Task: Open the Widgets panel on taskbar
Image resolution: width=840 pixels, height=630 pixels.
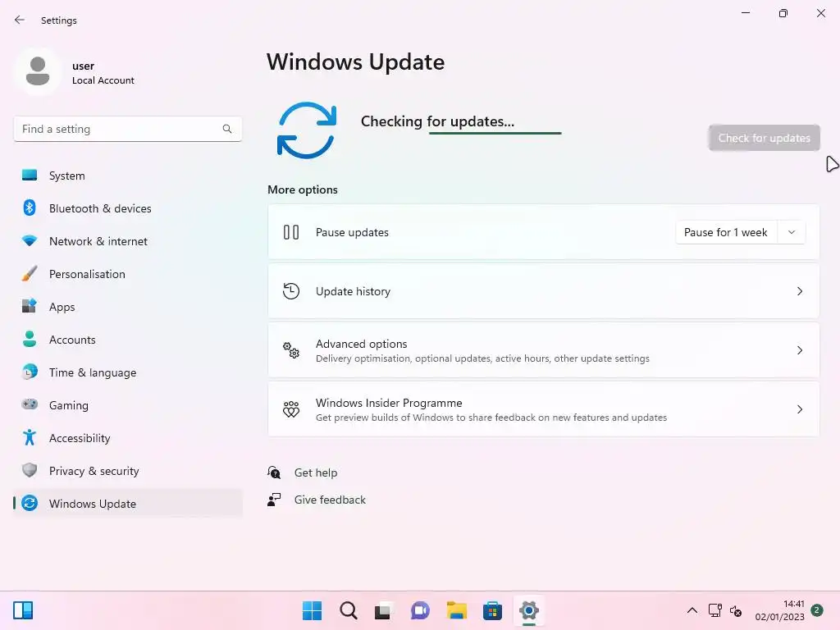Action: click(23, 610)
